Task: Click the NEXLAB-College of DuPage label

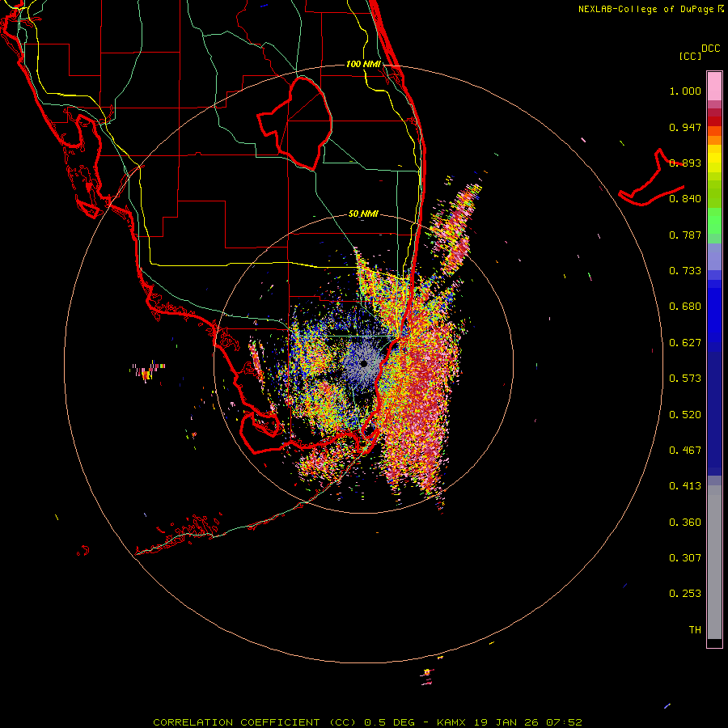Action: pos(645,9)
